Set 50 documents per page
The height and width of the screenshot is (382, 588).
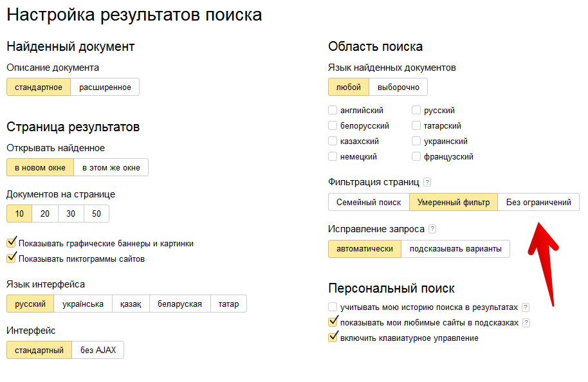point(96,214)
